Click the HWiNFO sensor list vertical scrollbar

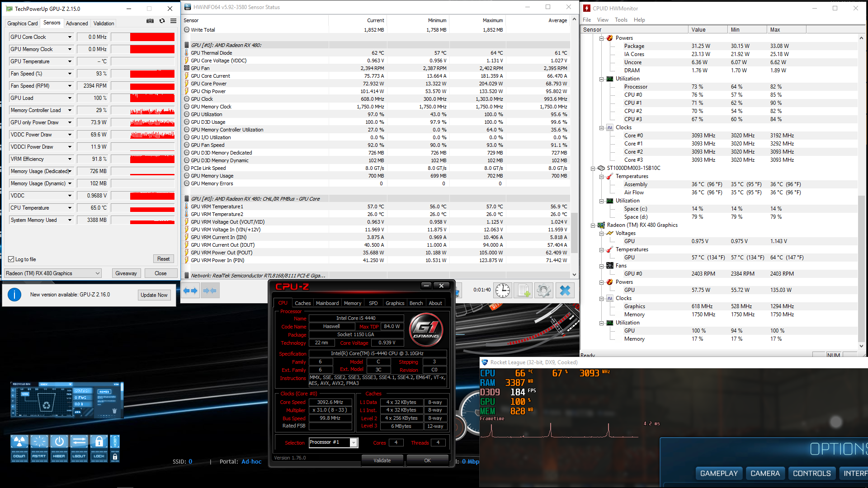pyautogui.click(x=574, y=147)
